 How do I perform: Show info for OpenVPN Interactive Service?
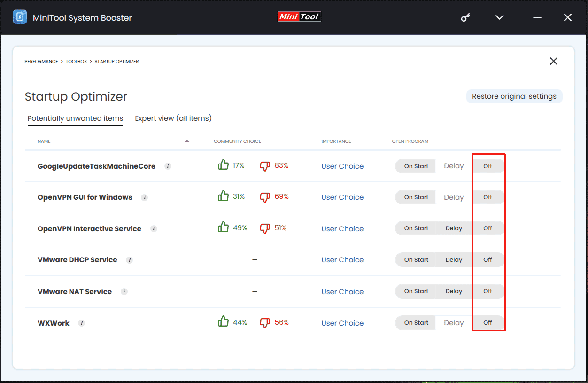154,229
